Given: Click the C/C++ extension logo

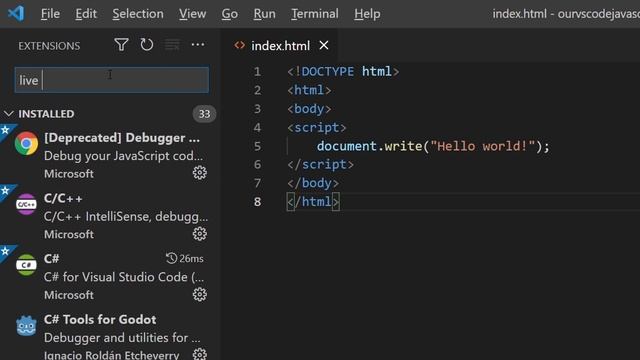Looking at the screenshot, I should [26, 204].
